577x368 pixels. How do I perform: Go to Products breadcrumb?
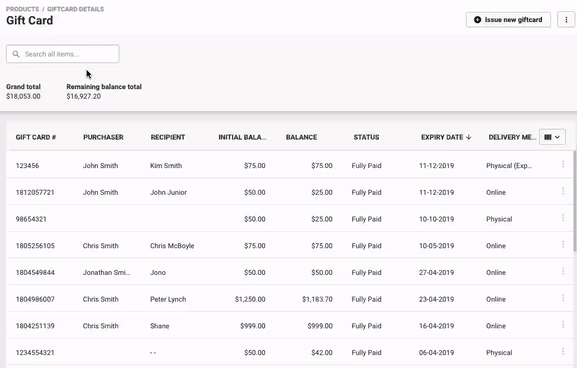point(22,9)
